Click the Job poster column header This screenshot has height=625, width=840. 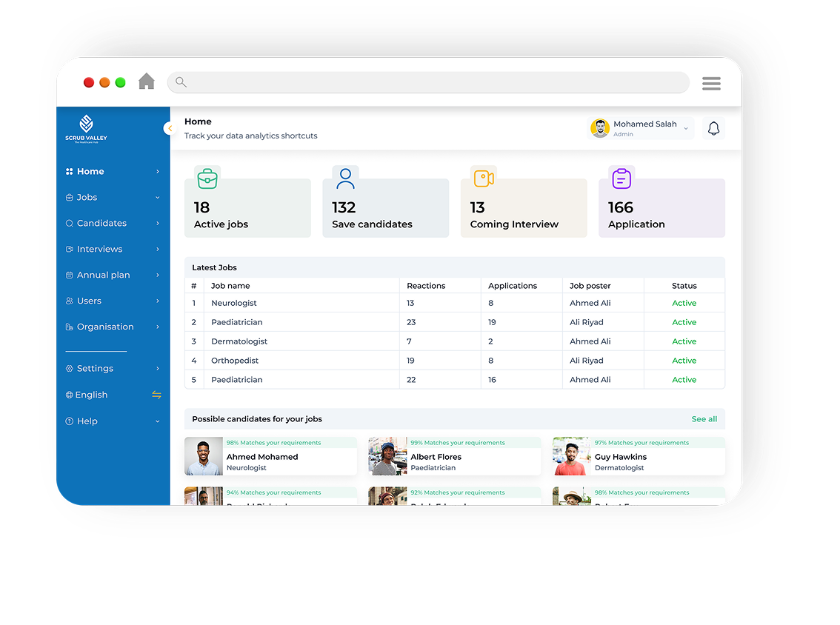click(590, 285)
